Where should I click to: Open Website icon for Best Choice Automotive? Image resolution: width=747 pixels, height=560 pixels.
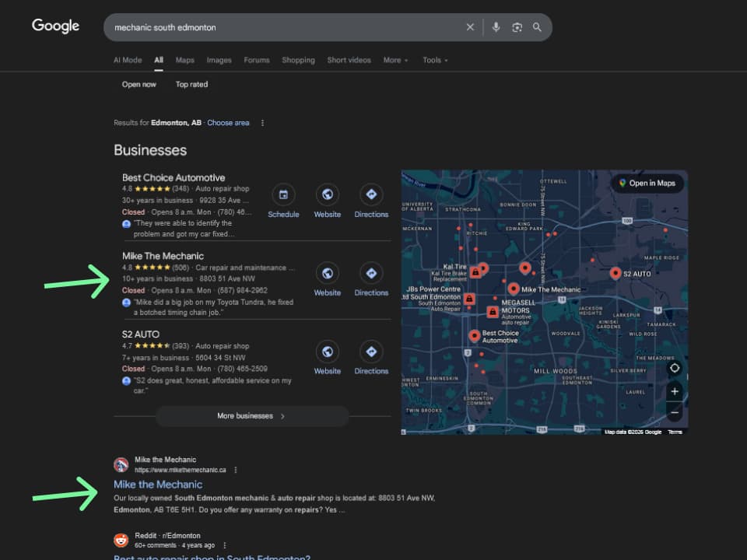click(x=328, y=194)
